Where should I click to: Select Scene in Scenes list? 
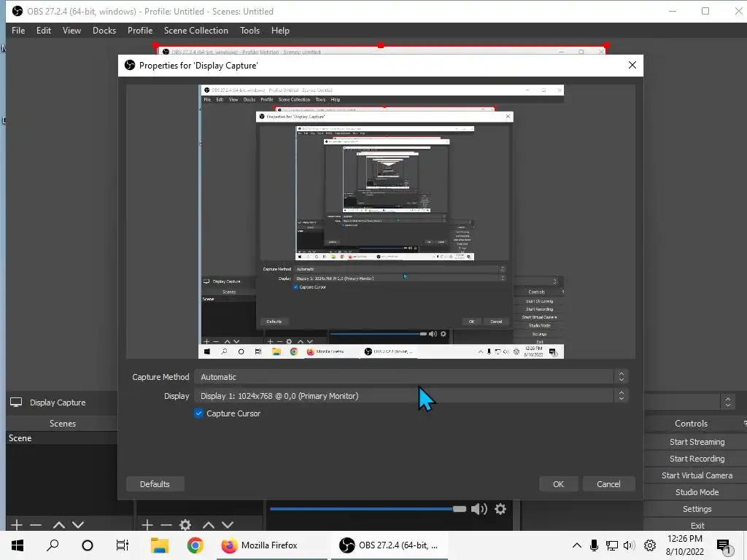click(62, 438)
